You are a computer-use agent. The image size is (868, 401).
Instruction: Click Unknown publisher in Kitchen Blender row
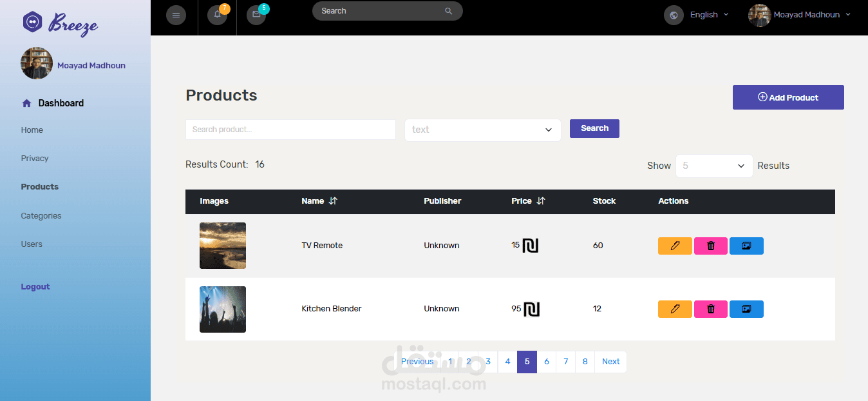click(x=442, y=309)
